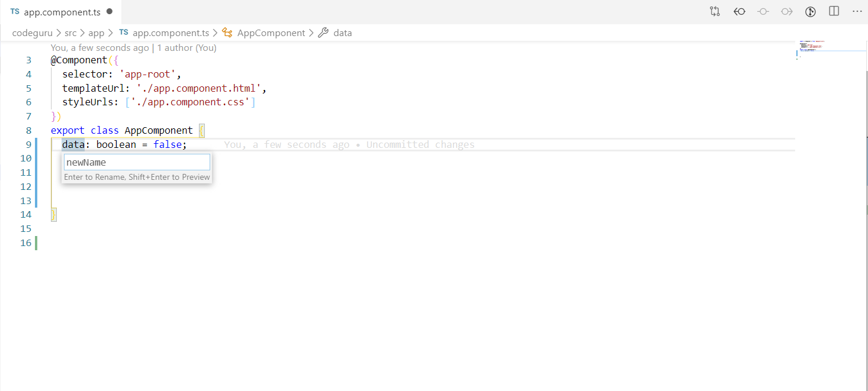Click the next change arrow icon
Image resolution: width=868 pixels, height=391 pixels.
[786, 11]
